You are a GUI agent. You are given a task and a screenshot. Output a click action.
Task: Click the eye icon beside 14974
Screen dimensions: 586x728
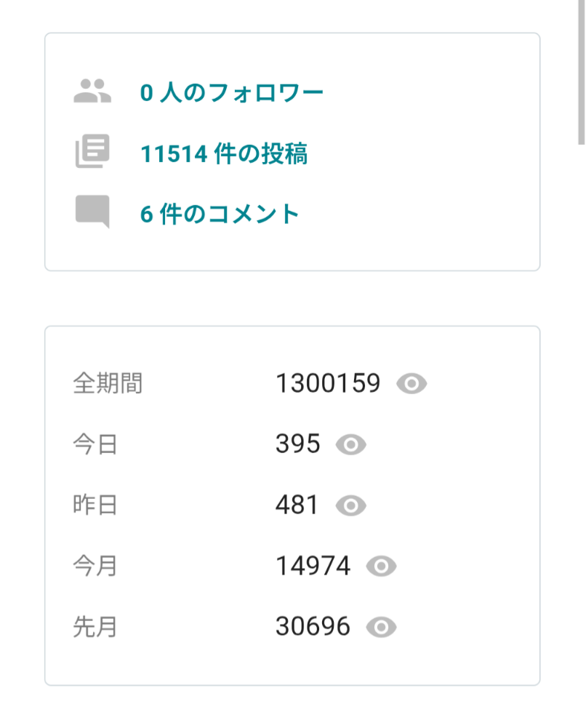(x=382, y=567)
